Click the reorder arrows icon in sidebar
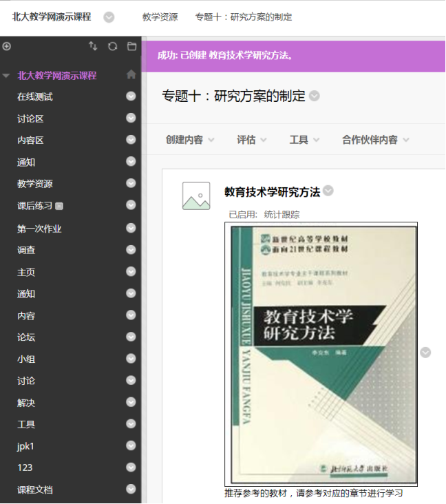The image size is (446, 504). point(93,46)
